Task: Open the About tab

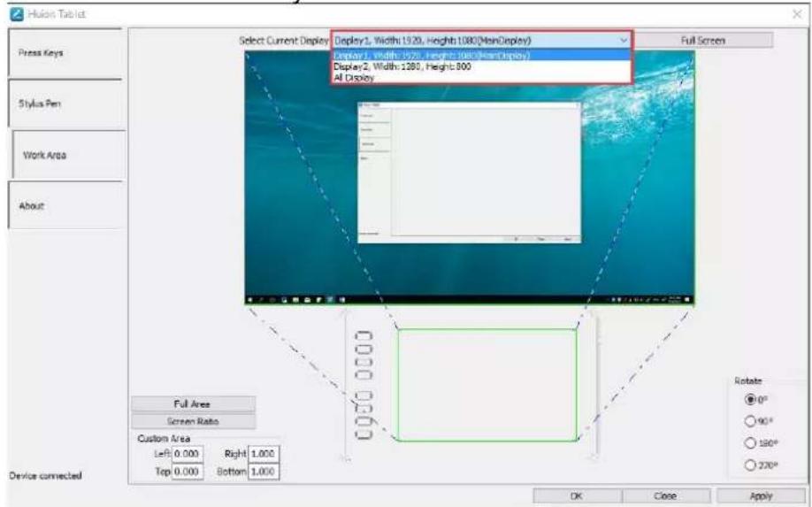Action: (x=65, y=205)
